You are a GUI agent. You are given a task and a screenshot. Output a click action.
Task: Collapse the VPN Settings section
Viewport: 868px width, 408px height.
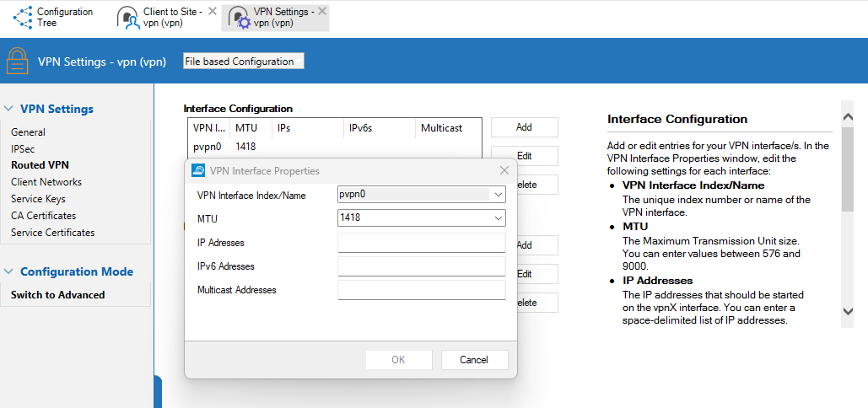click(x=9, y=109)
